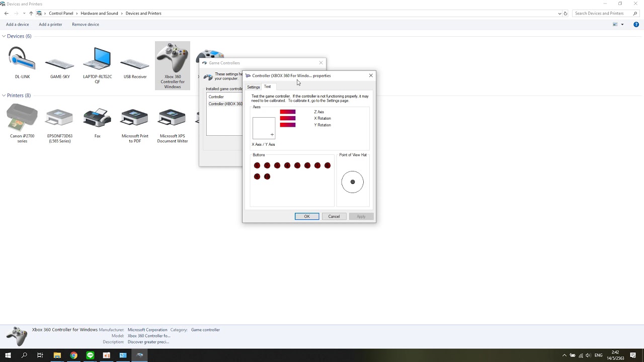Screen dimensions: 644x362
Task: Click the X Axis / Y Axis crosshair box
Action: (264, 128)
